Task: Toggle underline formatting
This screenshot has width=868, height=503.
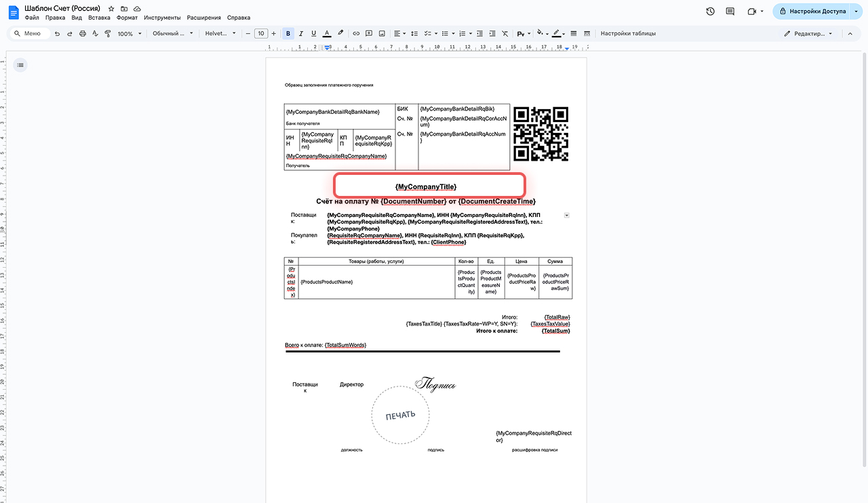Action: coord(313,33)
